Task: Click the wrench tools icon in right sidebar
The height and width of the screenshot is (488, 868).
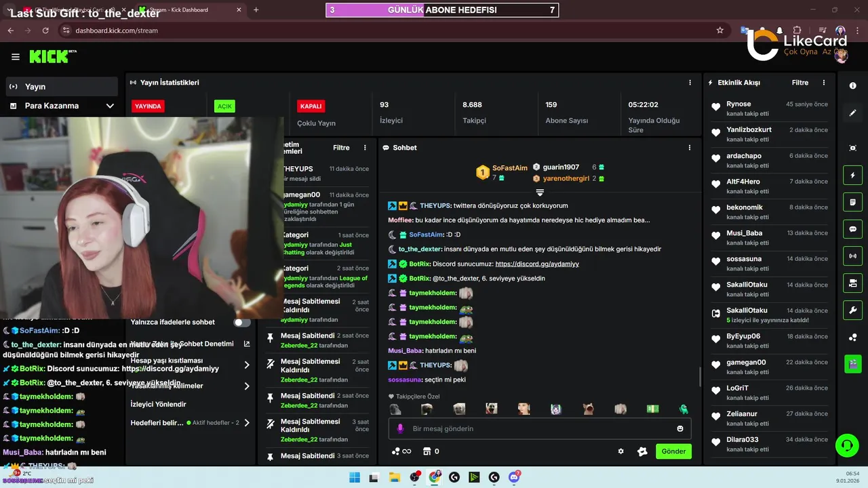Action: pyautogui.click(x=852, y=310)
